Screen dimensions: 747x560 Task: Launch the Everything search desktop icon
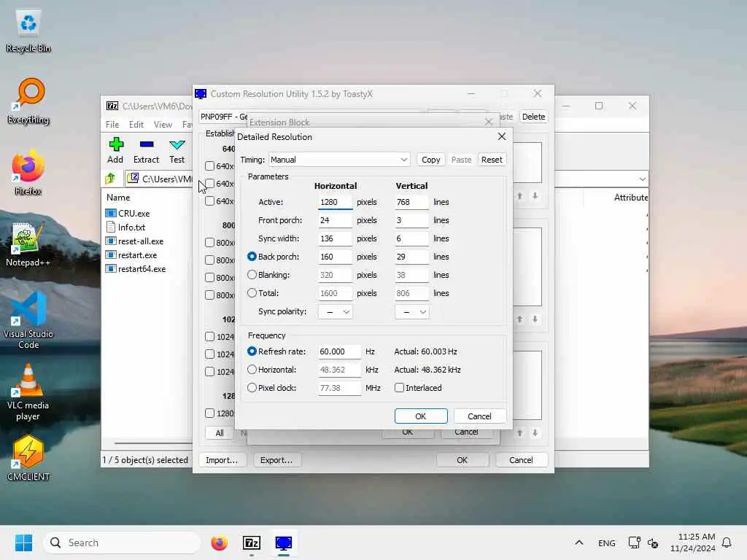point(28,101)
